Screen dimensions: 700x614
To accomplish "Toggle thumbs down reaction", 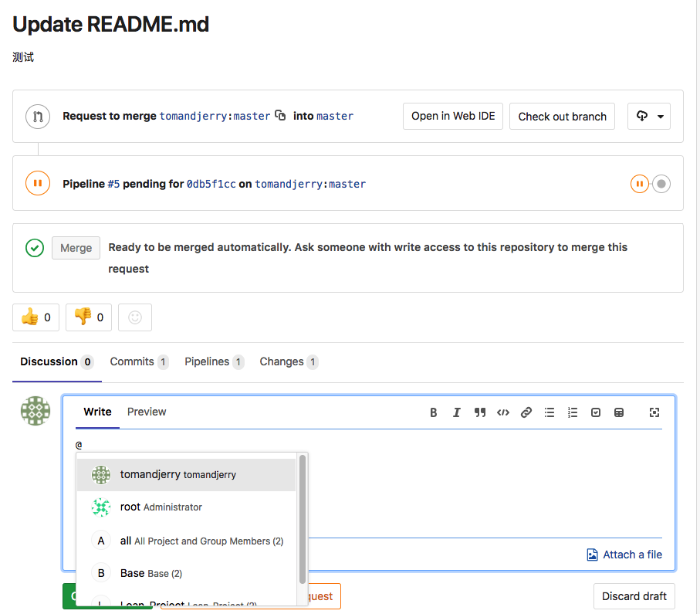I will click(89, 317).
